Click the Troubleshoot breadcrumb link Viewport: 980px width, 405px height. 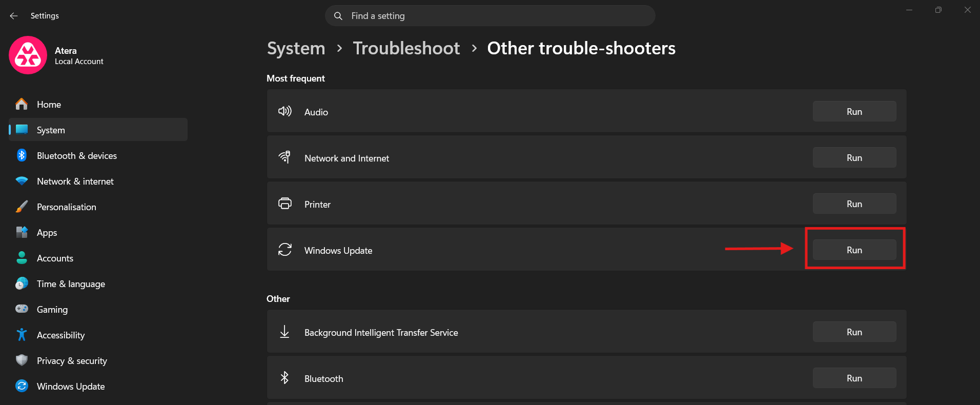[x=406, y=48]
